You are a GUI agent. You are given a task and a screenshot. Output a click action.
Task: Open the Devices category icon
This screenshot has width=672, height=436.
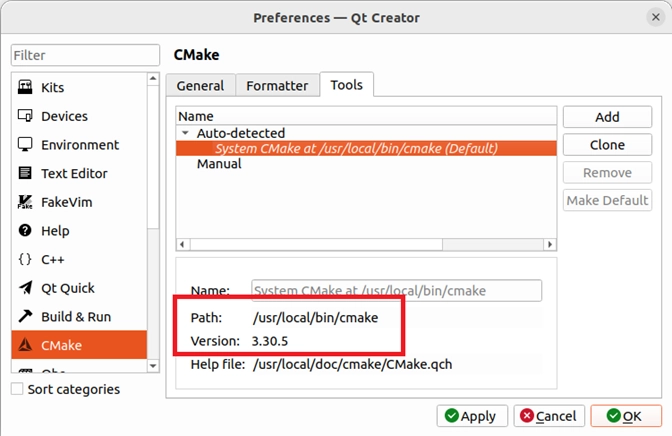(x=26, y=117)
